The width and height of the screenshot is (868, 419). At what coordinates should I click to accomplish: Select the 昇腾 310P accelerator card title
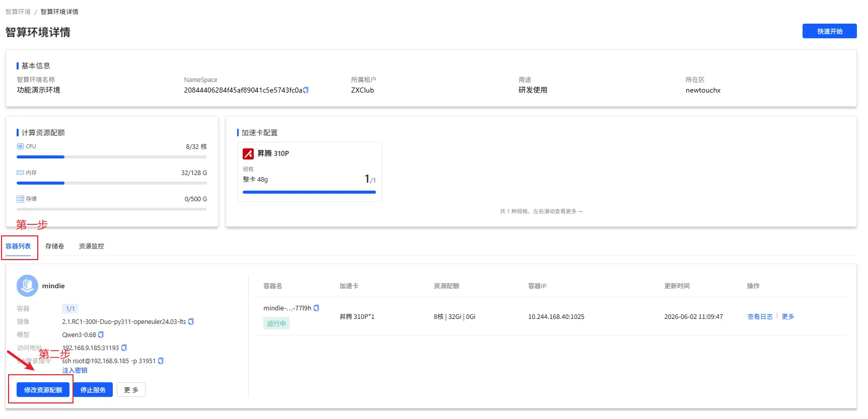[273, 153]
